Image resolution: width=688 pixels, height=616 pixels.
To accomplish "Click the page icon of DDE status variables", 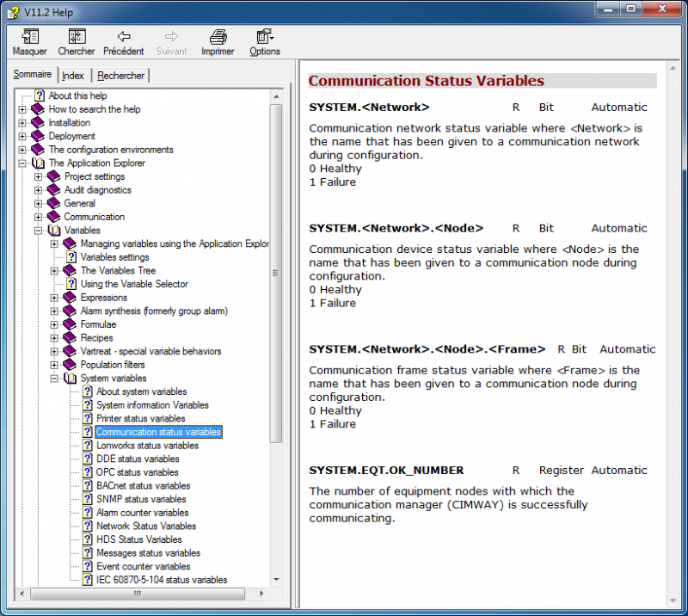I will (88, 459).
